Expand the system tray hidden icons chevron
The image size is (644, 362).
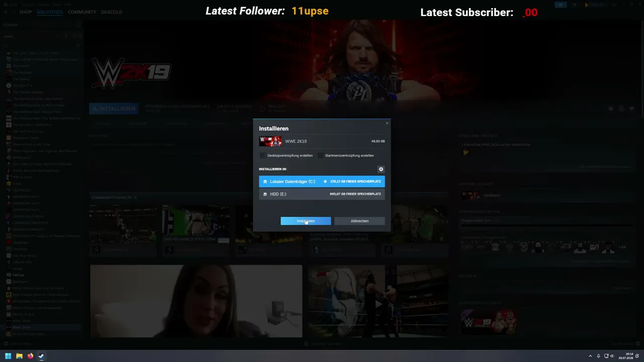(590, 356)
